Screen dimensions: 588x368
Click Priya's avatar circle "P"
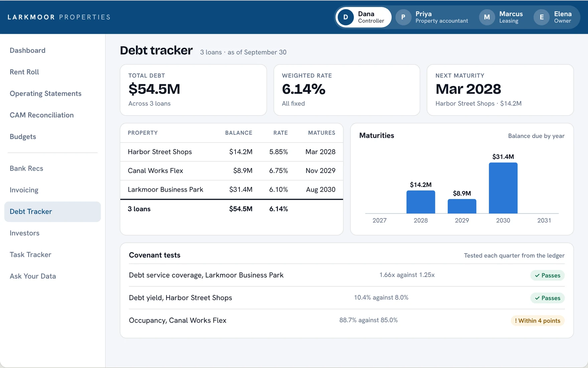[x=403, y=17]
